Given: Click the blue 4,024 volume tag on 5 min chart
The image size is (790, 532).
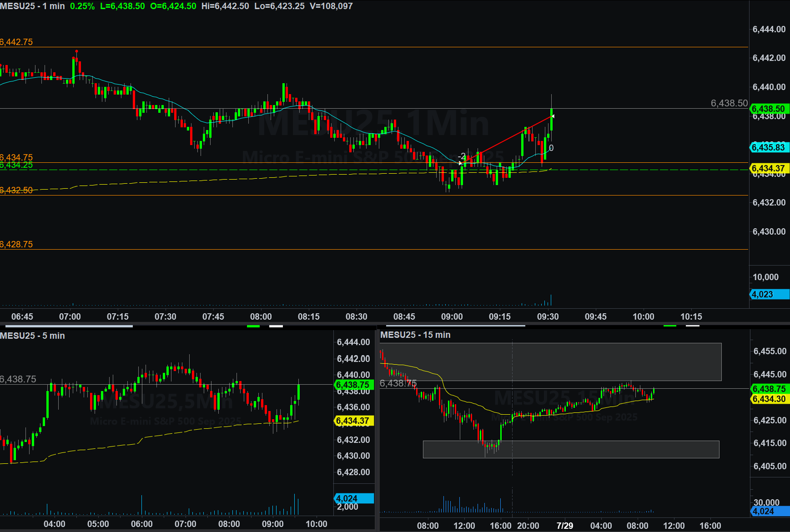Looking at the screenshot, I should pos(354,498).
